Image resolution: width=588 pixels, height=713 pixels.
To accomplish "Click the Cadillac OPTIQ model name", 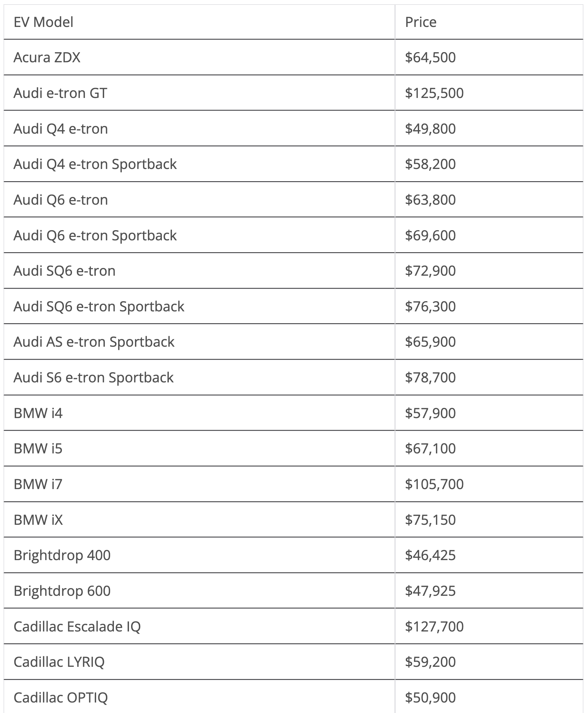I will tap(60, 698).
